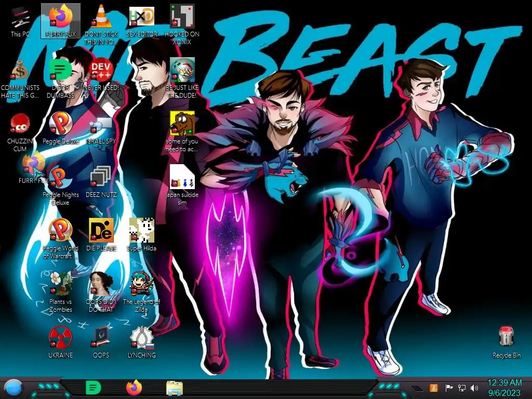Open the VLC traffic cone shortcut
The image size is (532, 399).
click(101, 24)
